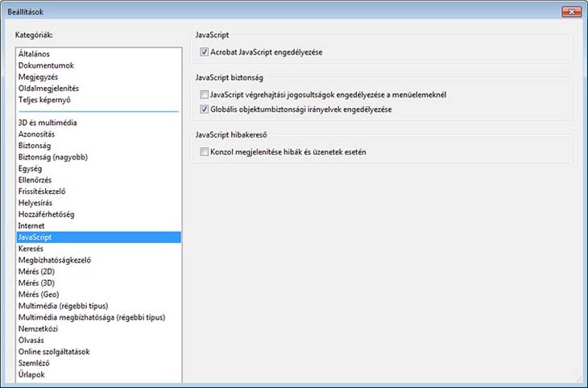Select the Biztonság category
Screen dimensions: 588x388
point(99,146)
